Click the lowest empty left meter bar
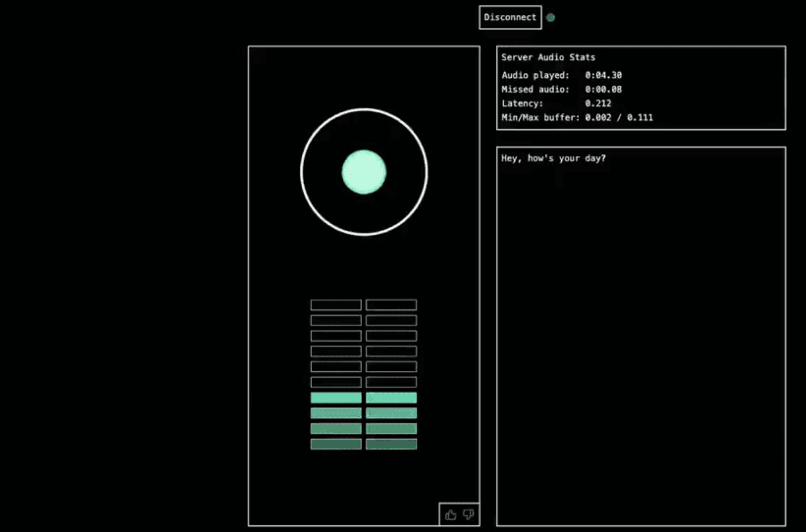This screenshot has width=806, height=532. [336, 382]
